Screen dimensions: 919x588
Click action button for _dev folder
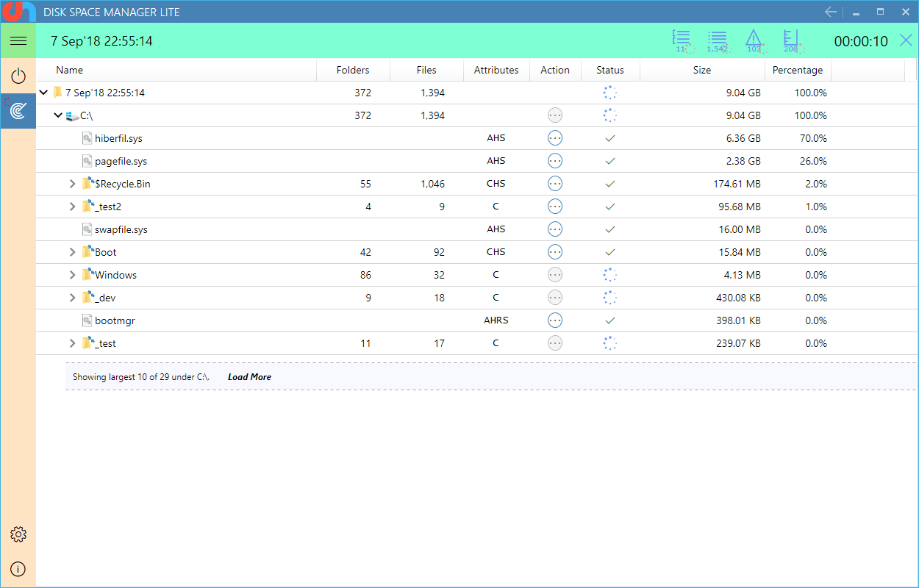(x=555, y=298)
